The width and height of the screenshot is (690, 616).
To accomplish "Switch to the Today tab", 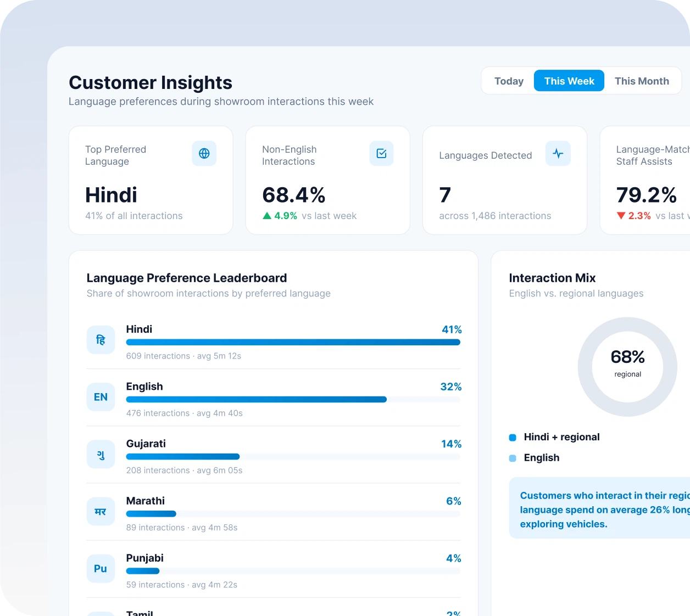I will [x=509, y=81].
